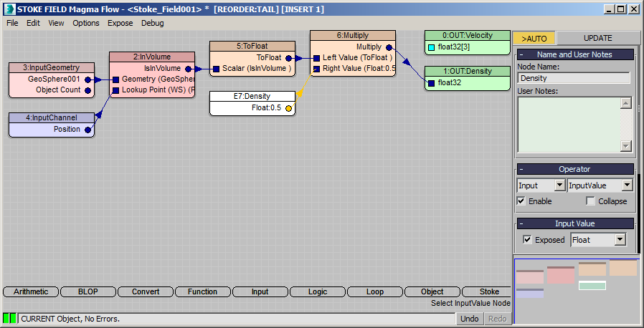Click IsInVolume output socket

(x=188, y=69)
